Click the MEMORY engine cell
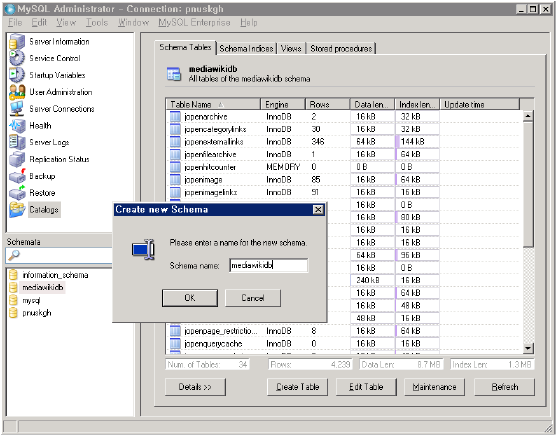The width and height of the screenshot is (556, 435). click(x=283, y=167)
